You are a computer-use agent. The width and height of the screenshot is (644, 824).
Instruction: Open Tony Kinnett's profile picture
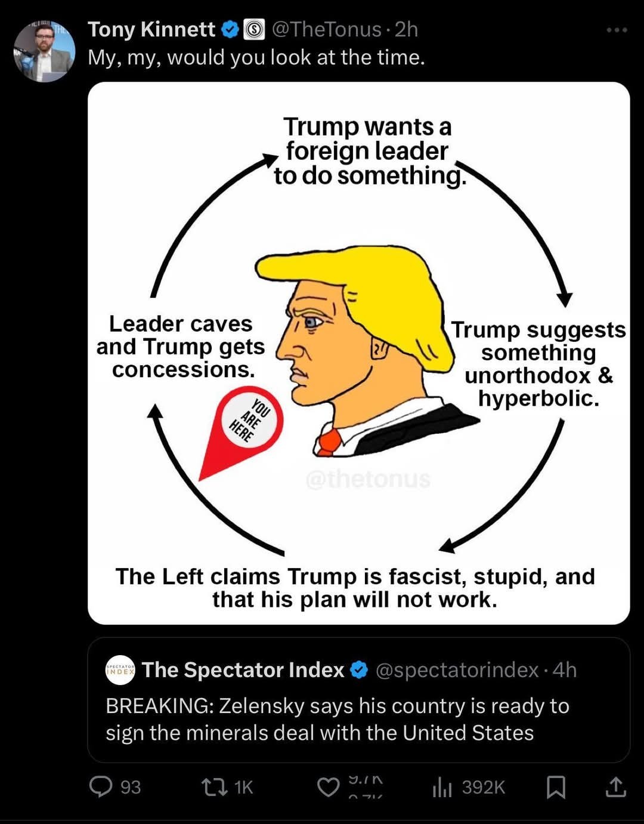click(45, 52)
